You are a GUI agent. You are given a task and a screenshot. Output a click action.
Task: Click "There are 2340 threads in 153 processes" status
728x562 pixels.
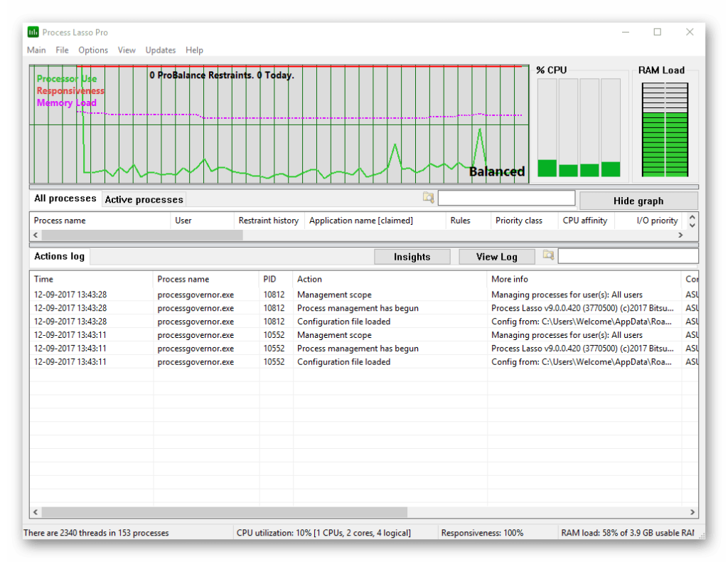pos(96,533)
